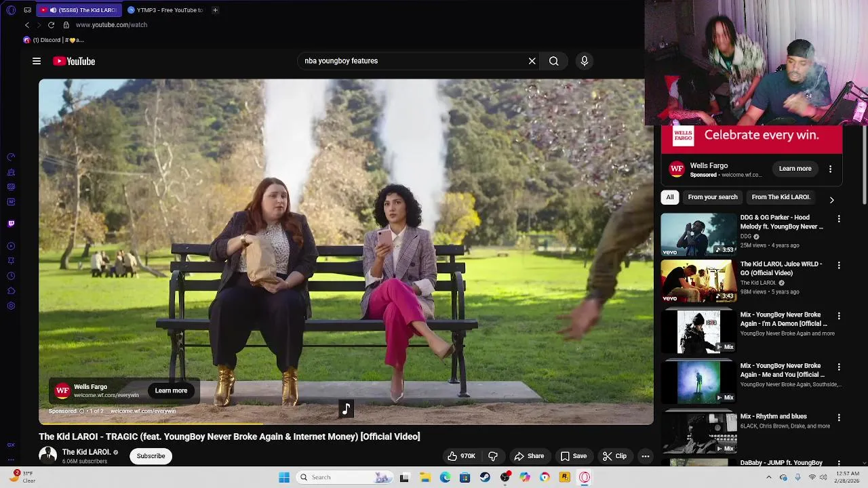868x488 pixels.
Task: Submit search with the magnifier icon
Action: (554, 61)
